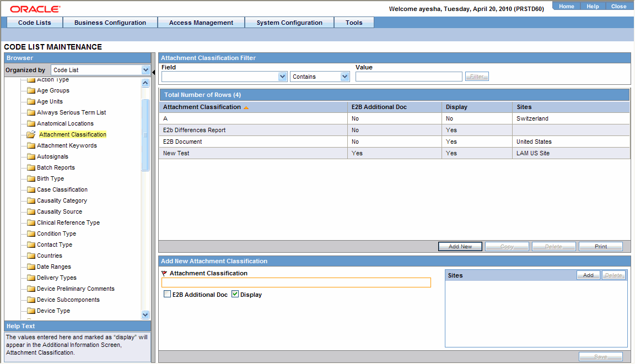
Task: Click the browser tree scrollbar thumb
Action: 146,135
